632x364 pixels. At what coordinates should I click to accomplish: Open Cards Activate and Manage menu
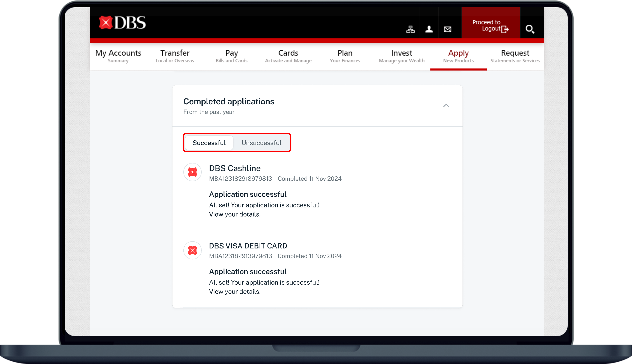tap(288, 56)
